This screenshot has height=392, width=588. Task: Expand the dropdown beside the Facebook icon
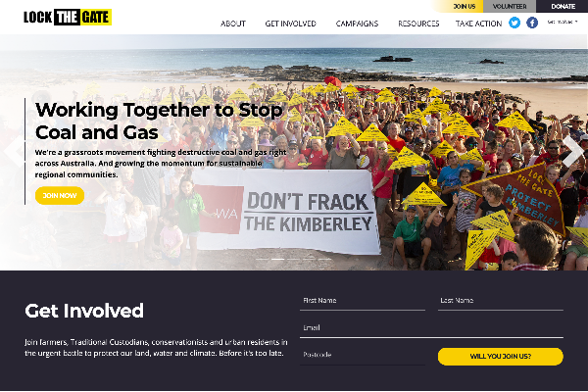pyautogui.click(x=562, y=23)
